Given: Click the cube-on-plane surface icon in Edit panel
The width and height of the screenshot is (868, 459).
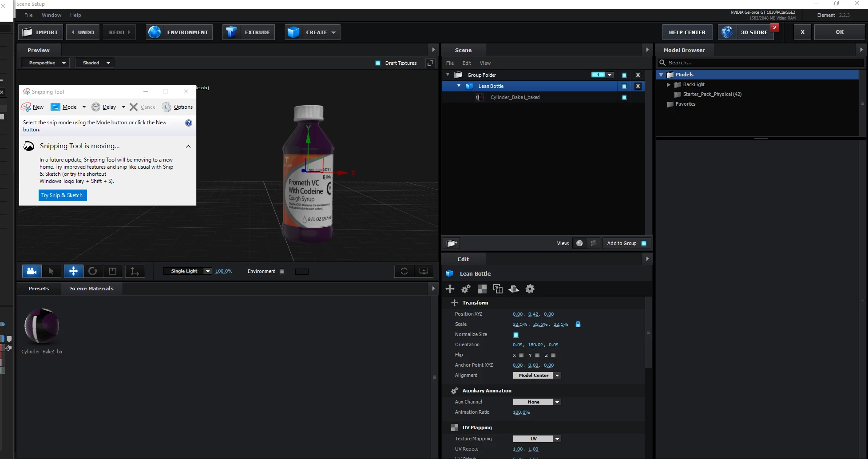Looking at the screenshot, I should pyautogui.click(x=514, y=289).
